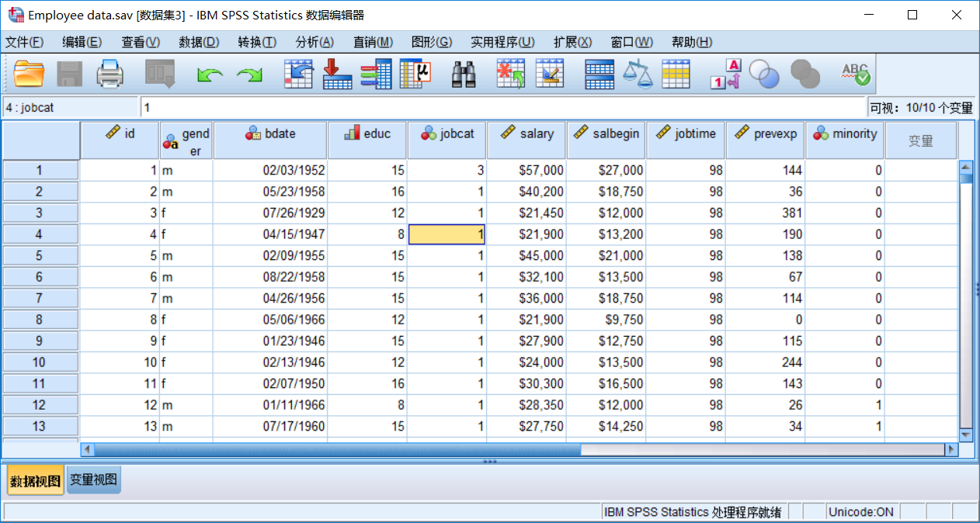The width and height of the screenshot is (980, 523).
Task: Click the Go to variable icon
Action: tap(337, 74)
